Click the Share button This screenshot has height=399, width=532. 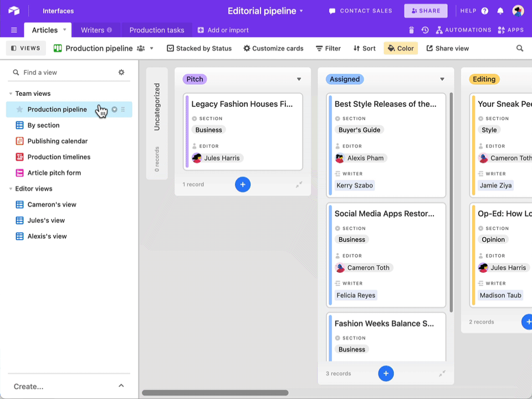426,11
